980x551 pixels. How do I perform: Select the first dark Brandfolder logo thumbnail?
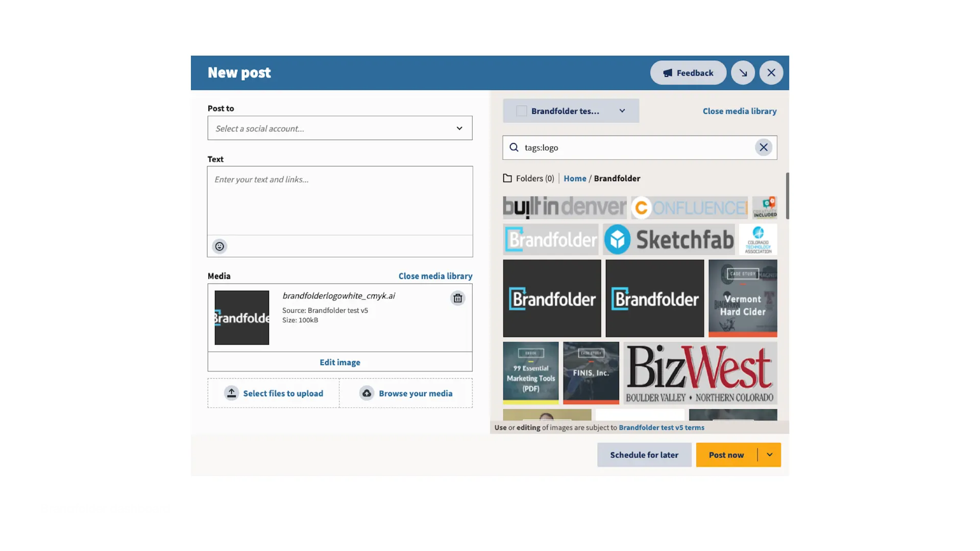pyautogui.click(x=552, y=298)
